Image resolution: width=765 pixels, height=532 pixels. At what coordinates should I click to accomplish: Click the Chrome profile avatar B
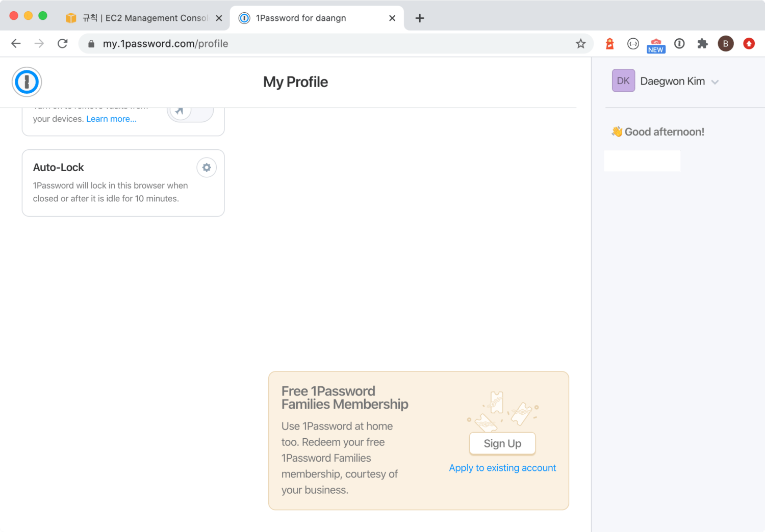[x=725, y=44]
